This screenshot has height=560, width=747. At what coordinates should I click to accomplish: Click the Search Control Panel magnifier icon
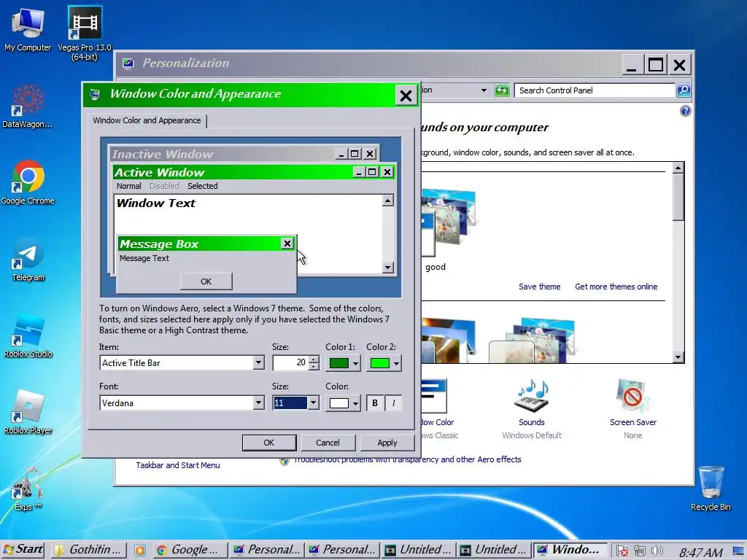pos(684,90)
